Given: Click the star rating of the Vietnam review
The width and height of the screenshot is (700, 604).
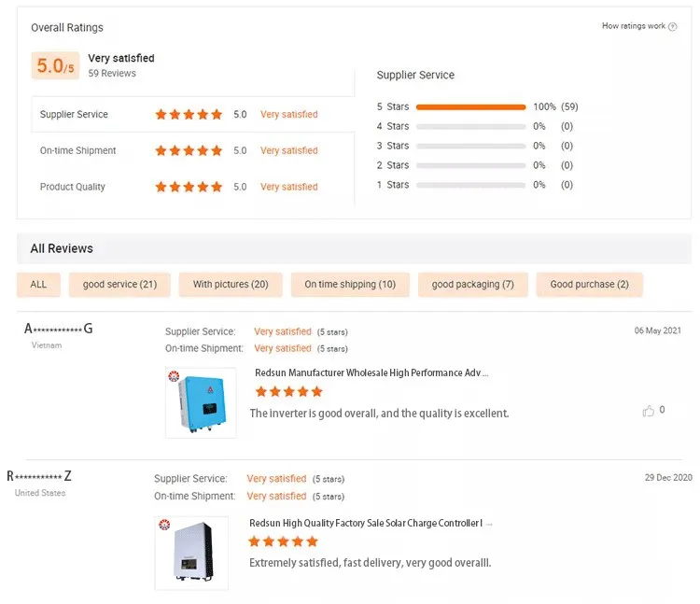Looking at the screenshot, I should pos(288,392).
